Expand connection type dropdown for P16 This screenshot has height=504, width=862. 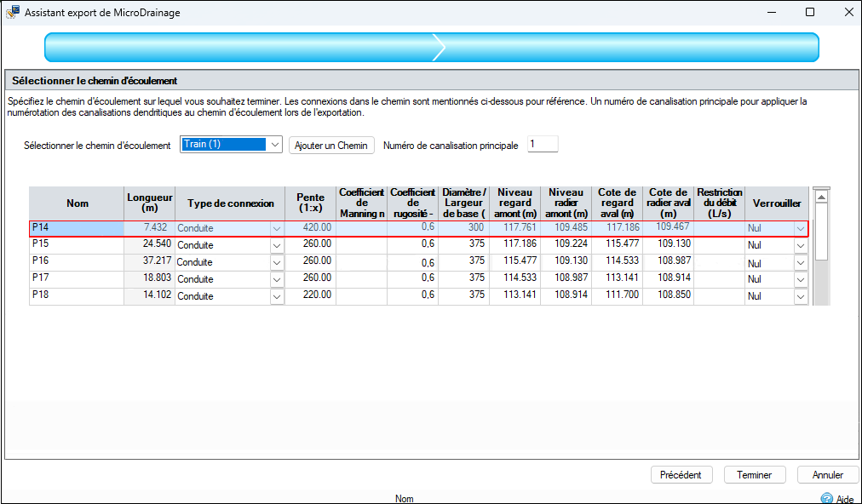(x=277, y=263)
